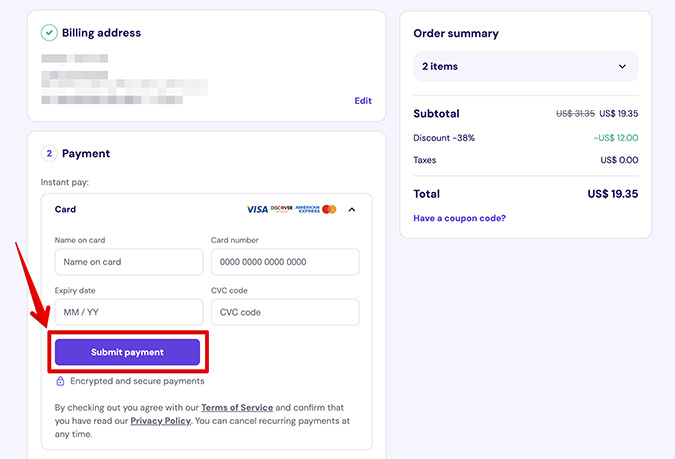Focus the CVC code field
The width and height of the screenshot is (675, 459).
click(285, 312)
